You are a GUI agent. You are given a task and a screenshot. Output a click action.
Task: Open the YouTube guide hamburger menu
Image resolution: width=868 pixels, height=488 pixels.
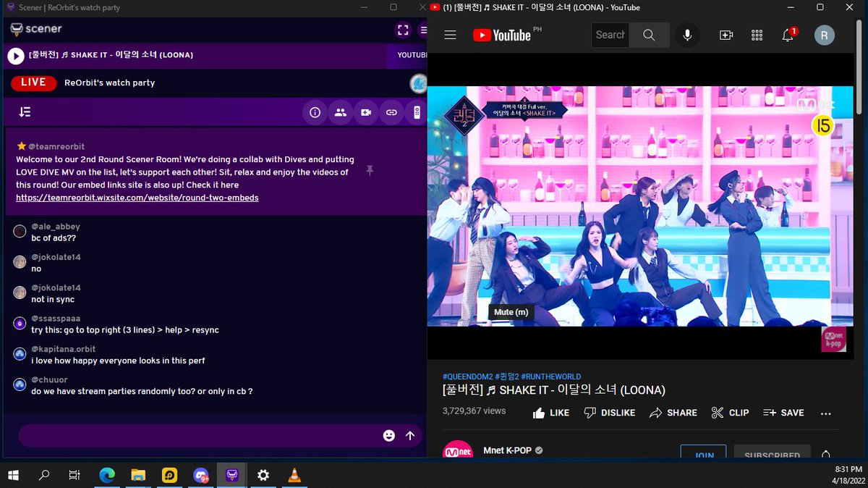pyautogui.click(x=450, y=35)
